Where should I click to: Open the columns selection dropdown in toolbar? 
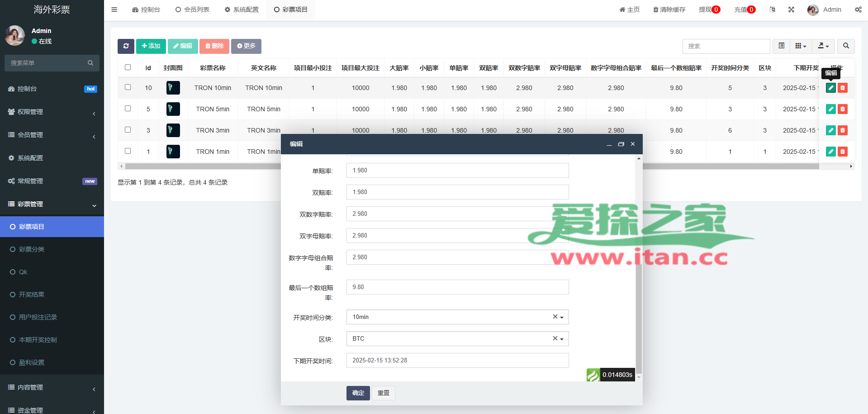pos(801,46)
